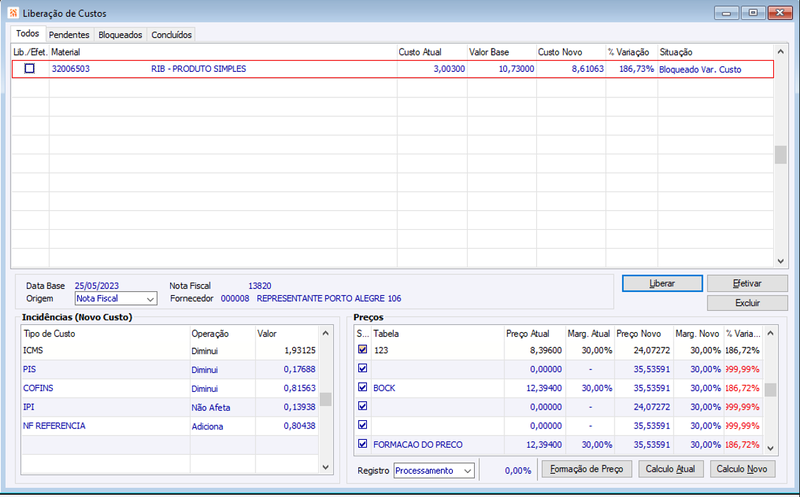Open the Origem dropdown showing Nota Fiscal
Image resolution: width=800 pixels, height=497 pixels.
coord(116,299)
